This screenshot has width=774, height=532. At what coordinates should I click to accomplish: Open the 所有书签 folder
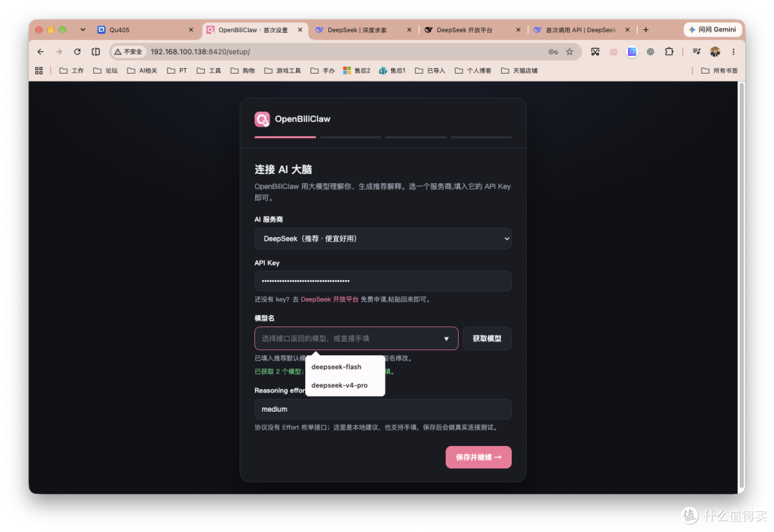[x=720, y=70]
